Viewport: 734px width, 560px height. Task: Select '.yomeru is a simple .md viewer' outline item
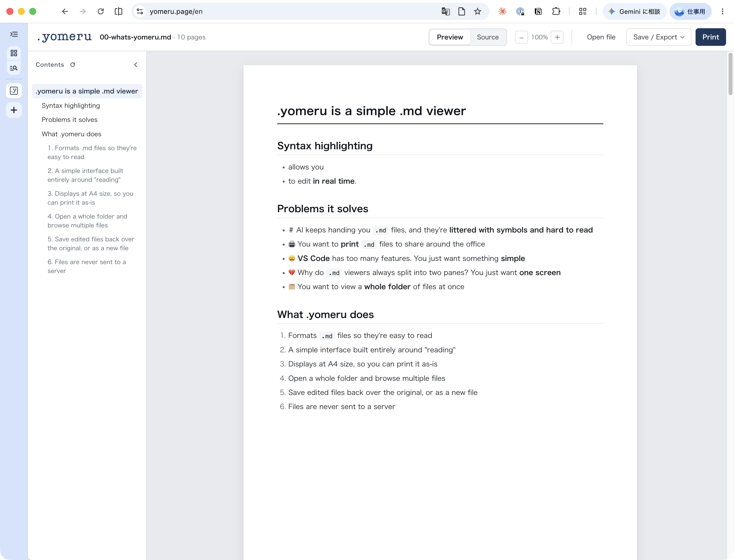click(x=87, y=91)
